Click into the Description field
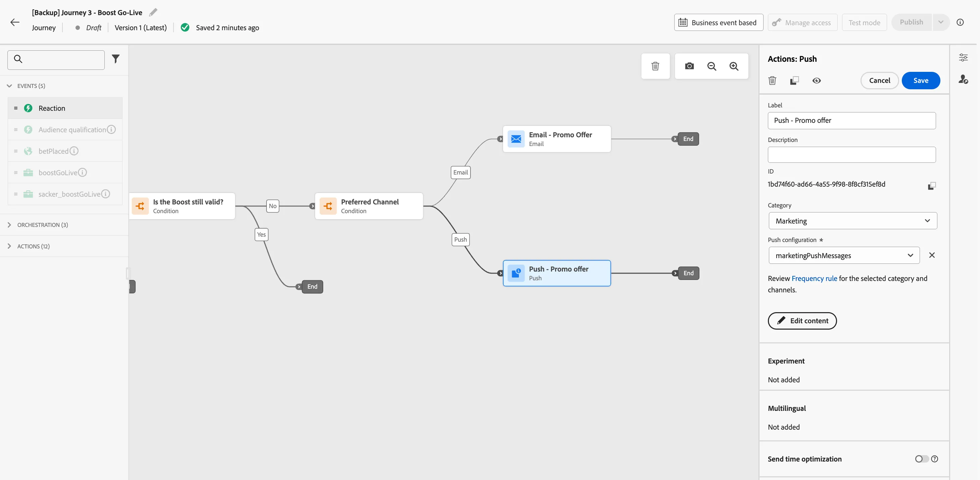The image size is (980, 480). pos(851,155)
